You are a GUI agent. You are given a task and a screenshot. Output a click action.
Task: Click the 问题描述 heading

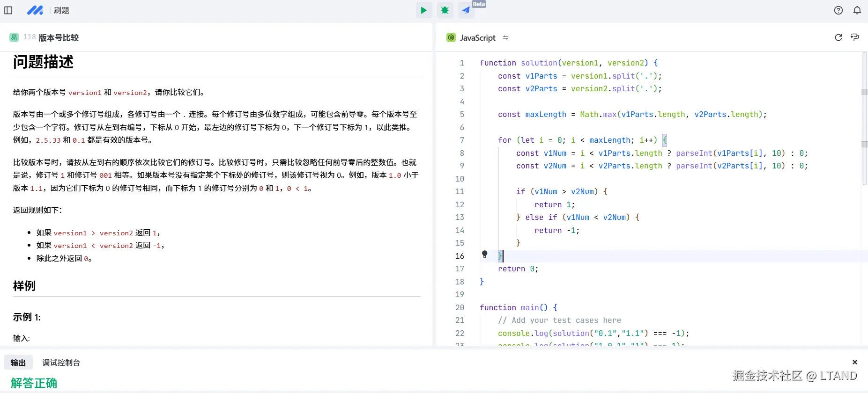click(43, 62)
